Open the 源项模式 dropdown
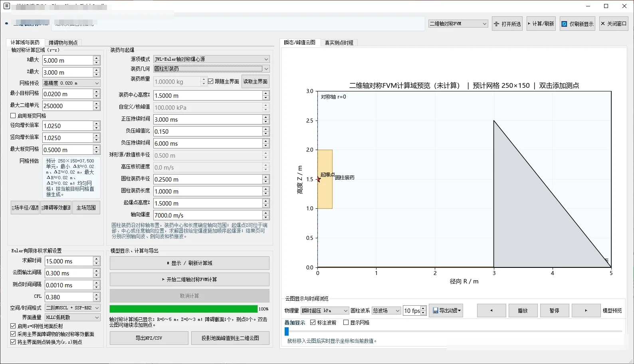 click(x=212, y=59)
